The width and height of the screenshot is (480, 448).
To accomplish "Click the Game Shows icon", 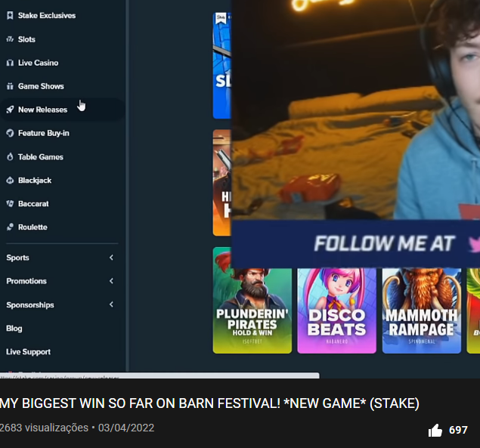I will (x=10, y=86).
